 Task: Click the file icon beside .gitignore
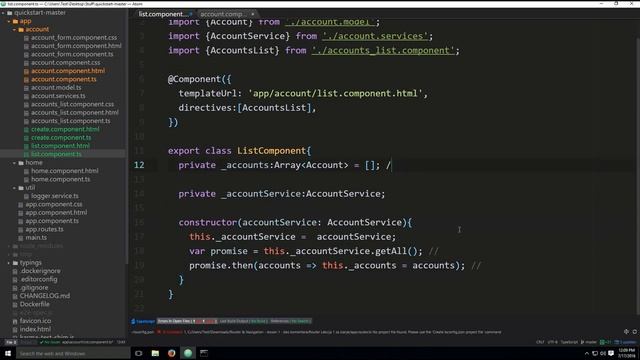pos(15,288)
